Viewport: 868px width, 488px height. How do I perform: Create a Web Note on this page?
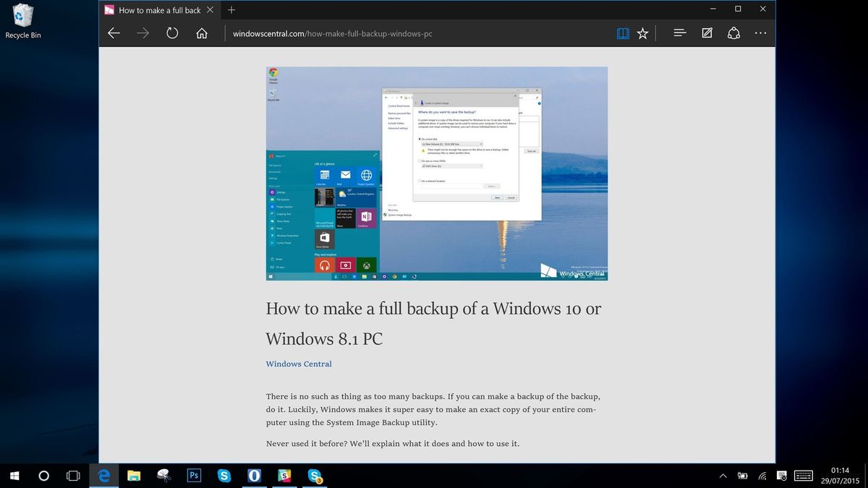[707, 33]
